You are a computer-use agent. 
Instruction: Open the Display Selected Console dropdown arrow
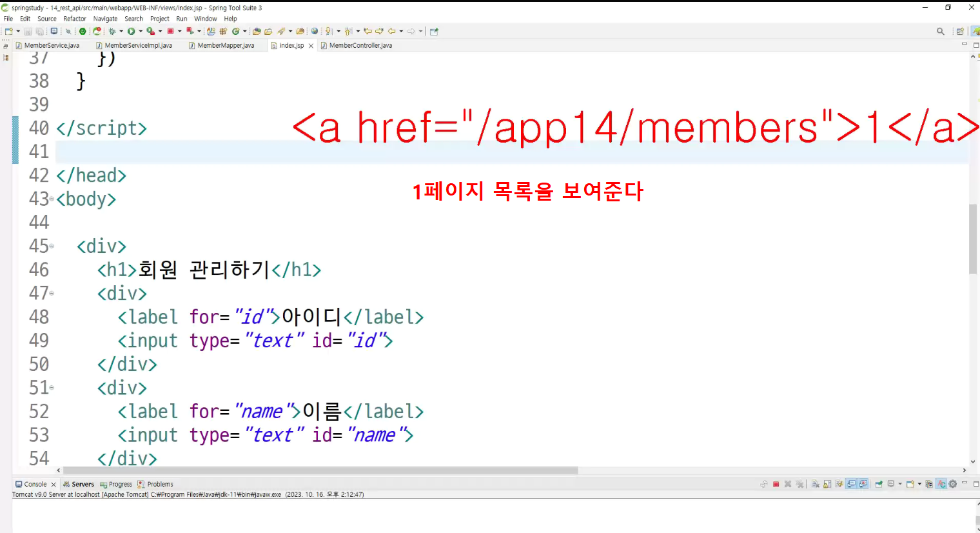point(900,484)
